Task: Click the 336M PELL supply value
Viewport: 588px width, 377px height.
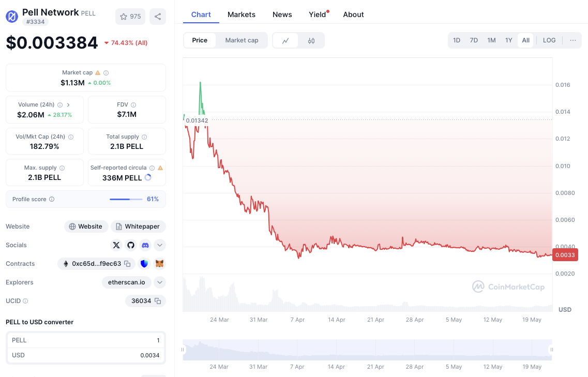Action: coord(122,178)
